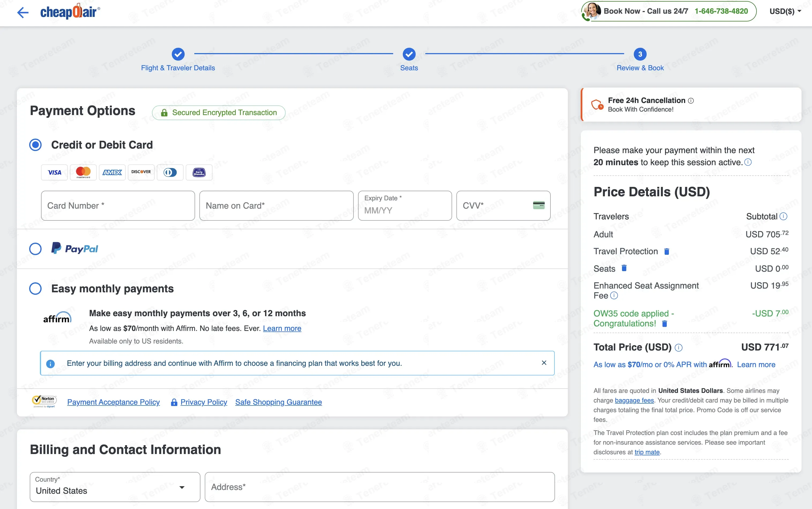Click Free 24h Cancellation info icon
Viewport: 812px width, 509px height.
(x=691, y=101)
